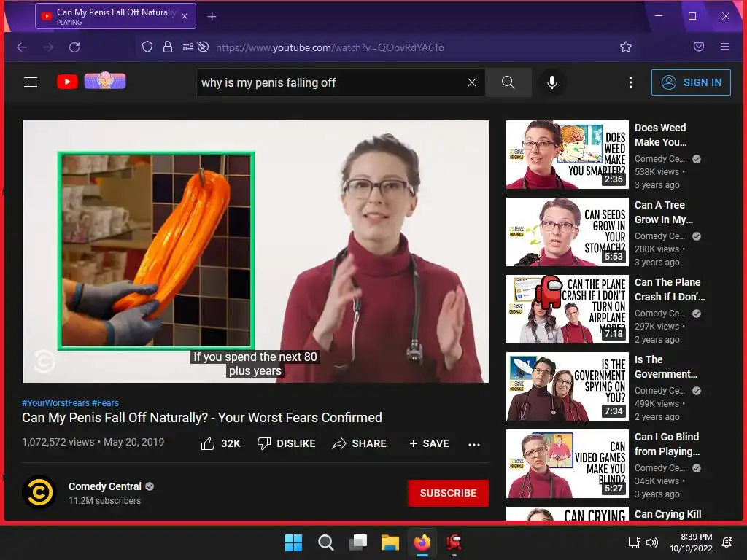Viewport: 747px width, 560px height.
Task: Click the #YourWorstFears hashtag link
Action: 55,402
